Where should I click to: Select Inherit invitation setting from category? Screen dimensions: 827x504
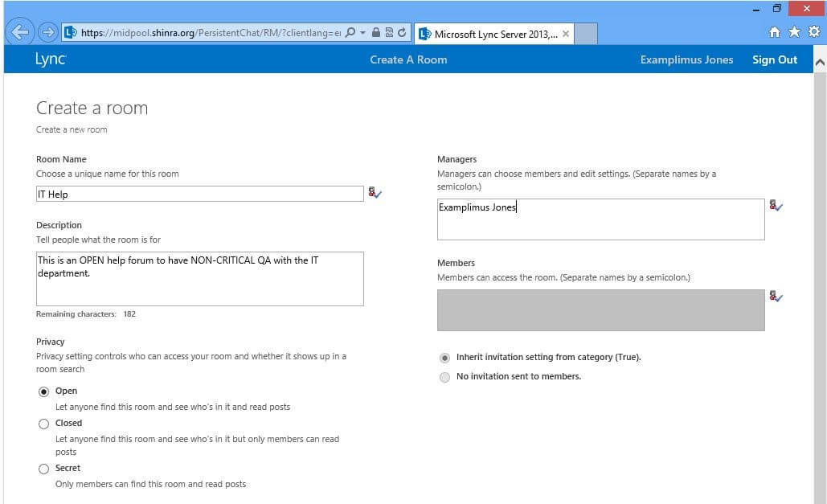click(x=444, y=358)
